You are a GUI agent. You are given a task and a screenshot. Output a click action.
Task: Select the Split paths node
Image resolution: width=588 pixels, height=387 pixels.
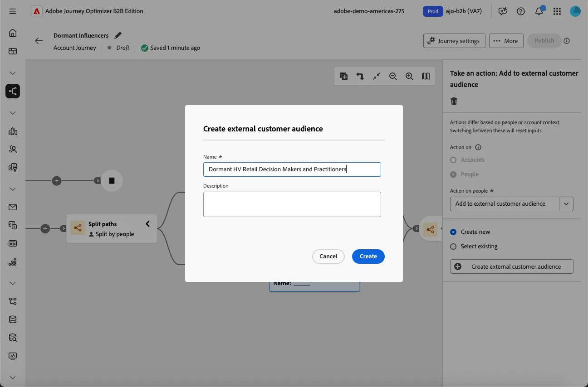pos(112,229)
